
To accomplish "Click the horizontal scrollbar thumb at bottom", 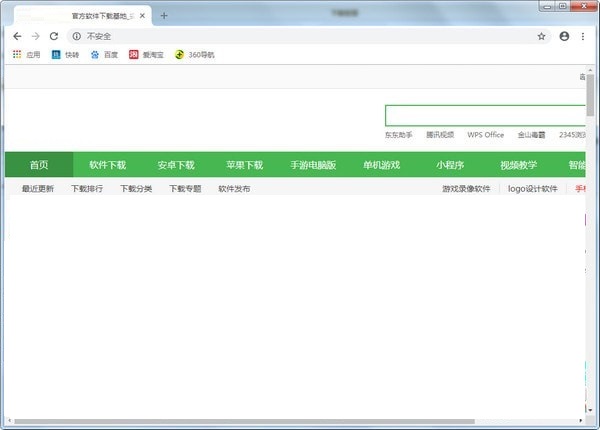I will tap(244, 421).
